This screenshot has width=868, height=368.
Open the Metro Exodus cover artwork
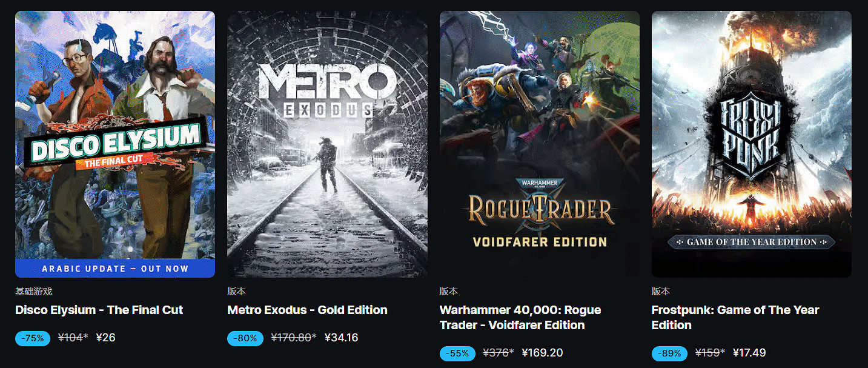coord(327,144)
